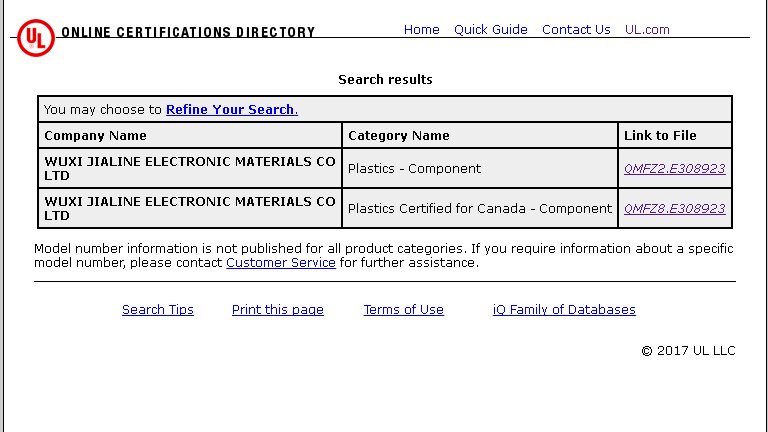Click Refine Your Search link
This screenshot has width=768, height=432.
[x=231, y=110]
